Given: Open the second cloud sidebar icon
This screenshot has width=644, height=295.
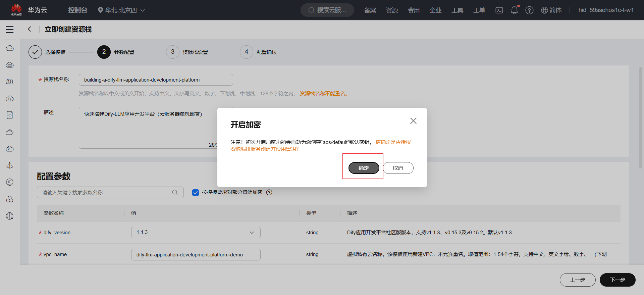Looking at the screenshot, I should pos(10,65).
